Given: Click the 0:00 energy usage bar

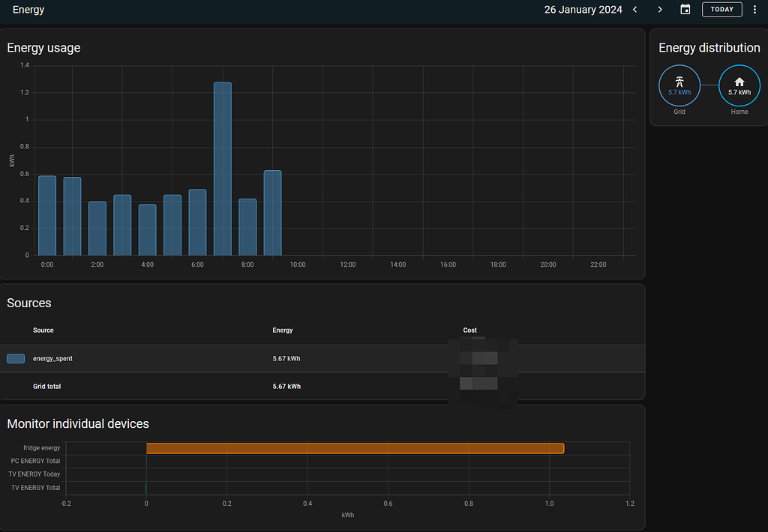Looking at the screenshot, I should tap(47, 215).
